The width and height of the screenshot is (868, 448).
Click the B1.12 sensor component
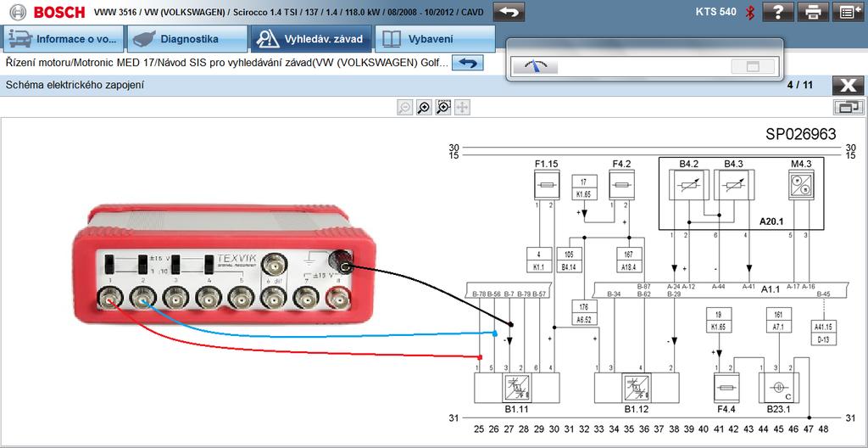point(637,388)
